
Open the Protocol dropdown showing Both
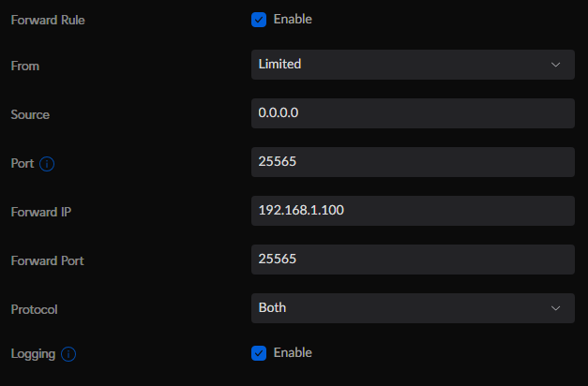412,307
